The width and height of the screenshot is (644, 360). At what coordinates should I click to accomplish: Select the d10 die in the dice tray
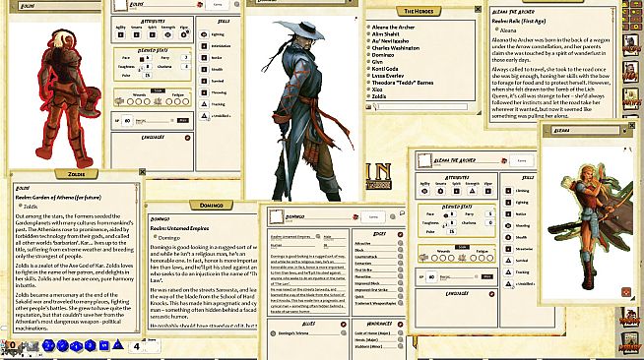pyautogui.click(x=77, y=346)
